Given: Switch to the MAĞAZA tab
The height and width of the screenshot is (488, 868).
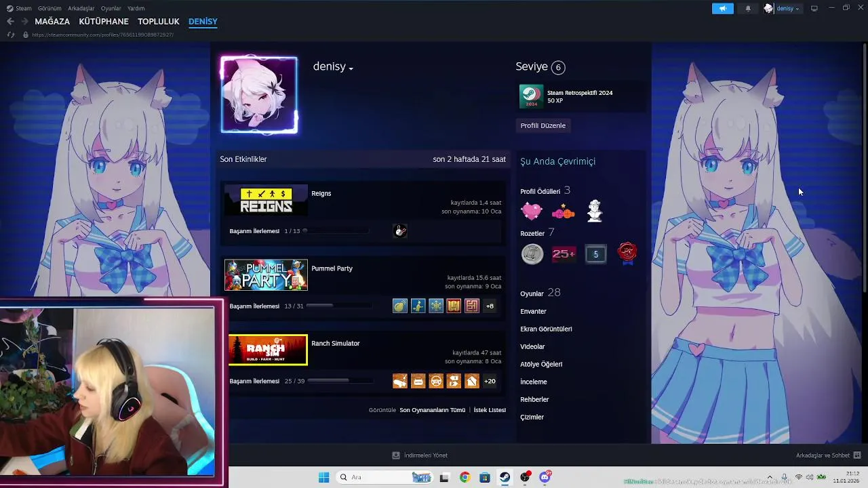Looking at the screenshot, I should [52, 22].
